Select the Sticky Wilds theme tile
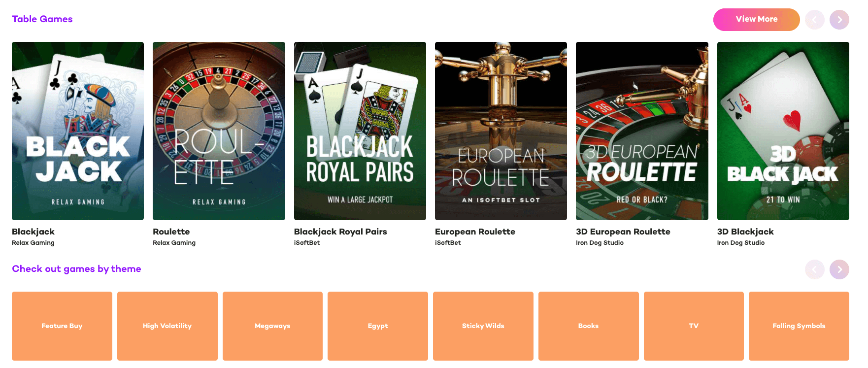 (x=483, y=326)
